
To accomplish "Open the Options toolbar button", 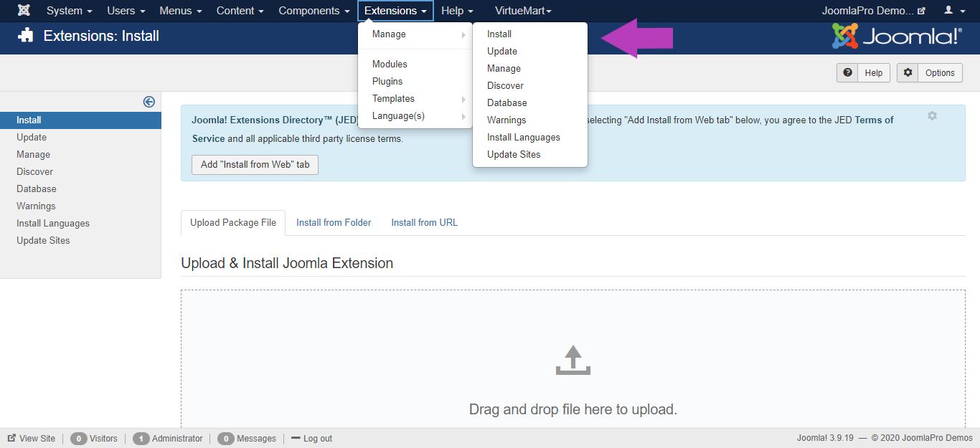I will pyautogui.click(x=930, y=72).
